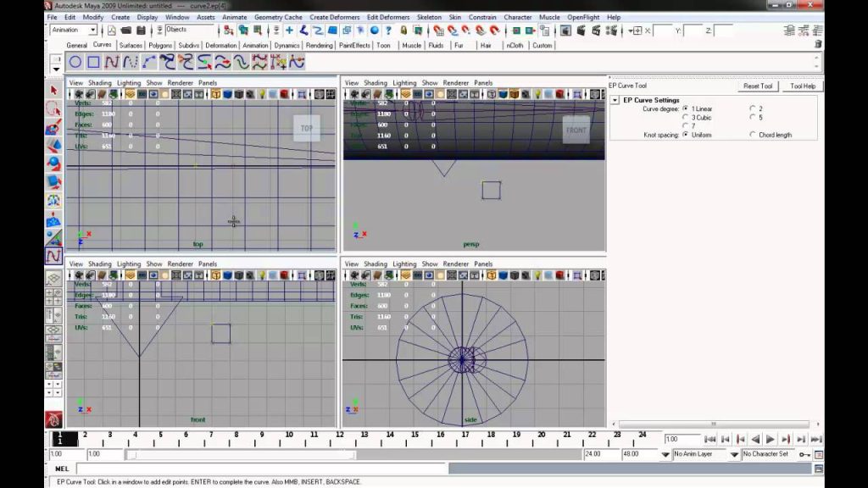Select curve degree 5 radio button
This screenshot has height=488, width=868.
(753, 117)
